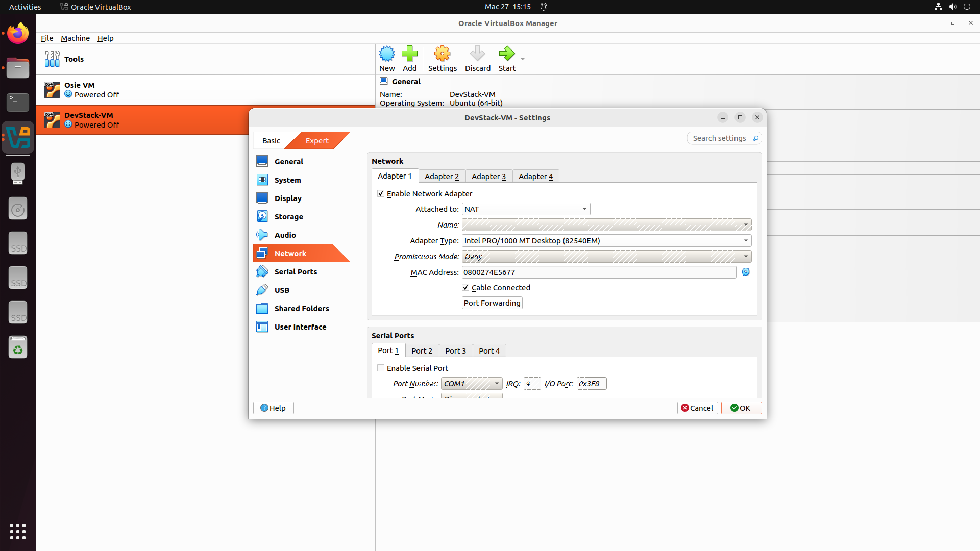
Task: Open the Start button dropdown arrow
Action: click(x=523, y=59)
